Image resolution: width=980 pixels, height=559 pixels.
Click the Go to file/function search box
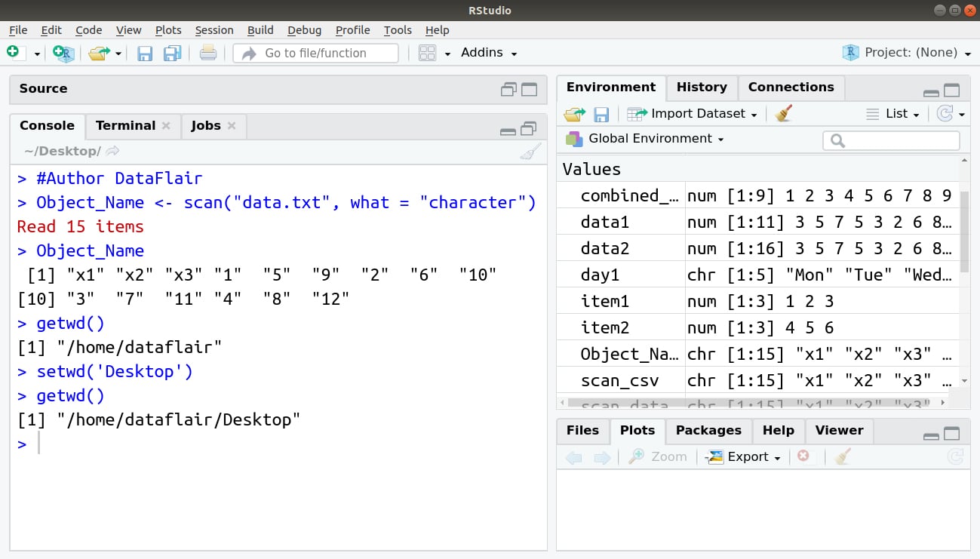pyautogui.click(x=315, y=53)
